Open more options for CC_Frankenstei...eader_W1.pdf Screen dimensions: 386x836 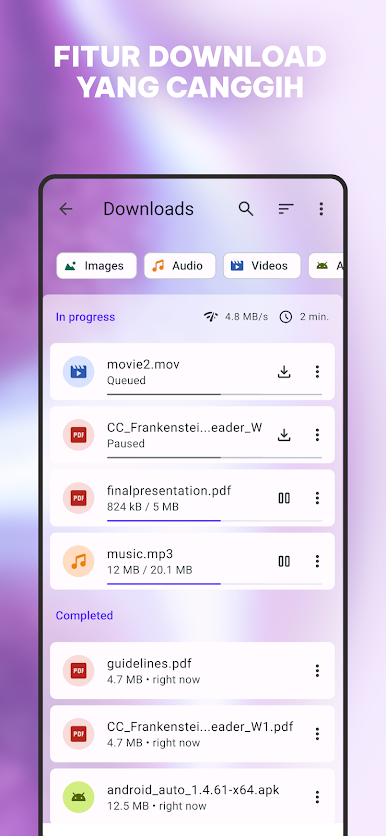point(317,734)
